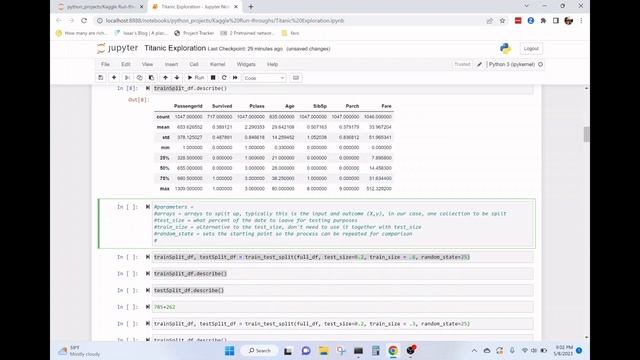The height and width of the screenshot is (360, 640).
Task: Paste cells below using toolbar icon
Action: (151, 78)
